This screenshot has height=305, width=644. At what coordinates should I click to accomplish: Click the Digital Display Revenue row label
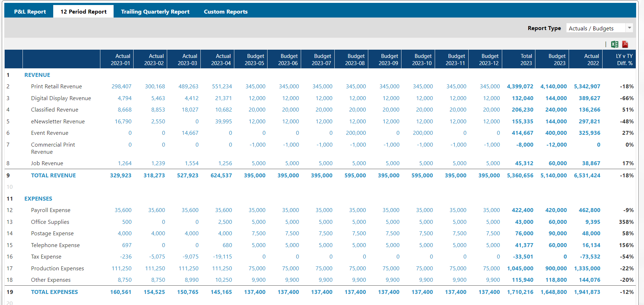coord(61,98)
